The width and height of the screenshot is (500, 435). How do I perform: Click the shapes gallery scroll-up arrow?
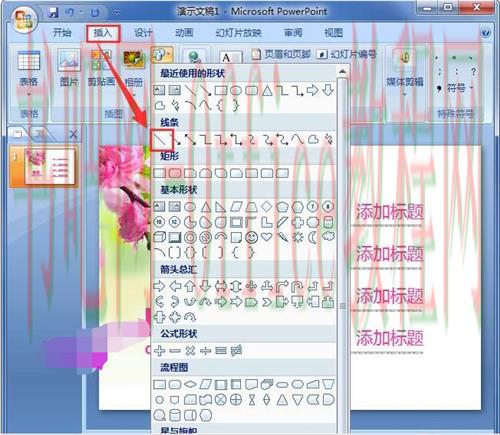342,71
